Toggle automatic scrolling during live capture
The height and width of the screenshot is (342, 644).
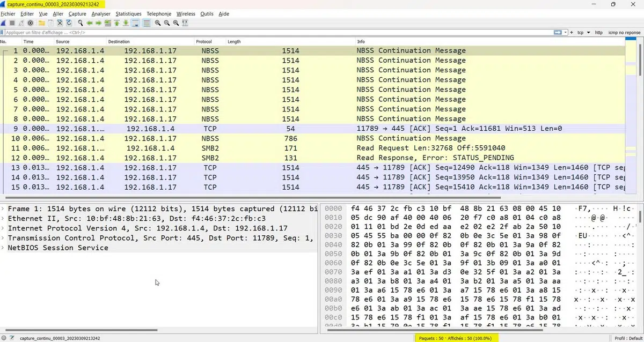click(x=135, y=23)
